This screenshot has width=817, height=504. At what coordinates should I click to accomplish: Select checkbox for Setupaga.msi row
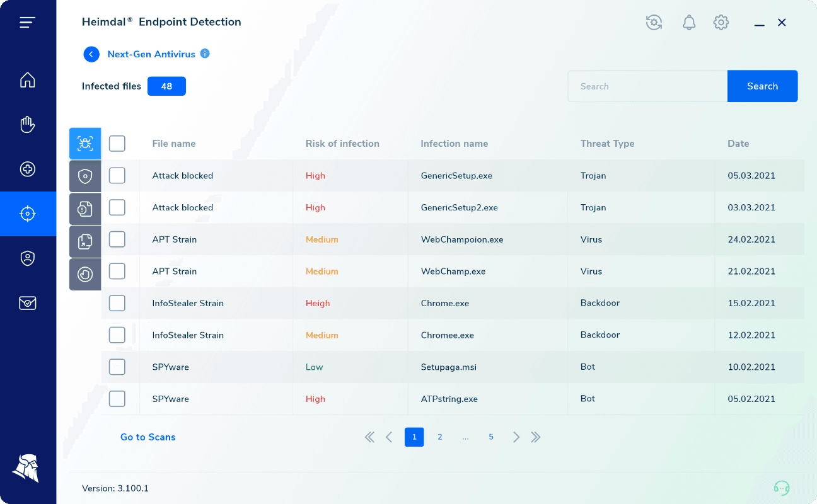pos(117,367)
